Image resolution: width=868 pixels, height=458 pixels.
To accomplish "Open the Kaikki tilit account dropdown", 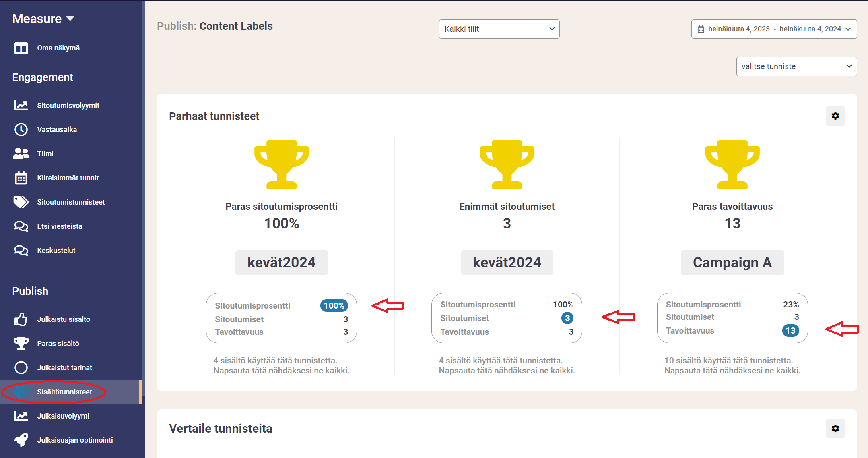I will pos(499,29).
